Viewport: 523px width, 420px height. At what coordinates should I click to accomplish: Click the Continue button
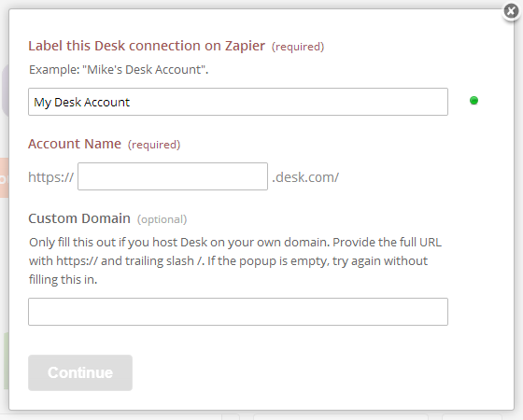point(80,372)
